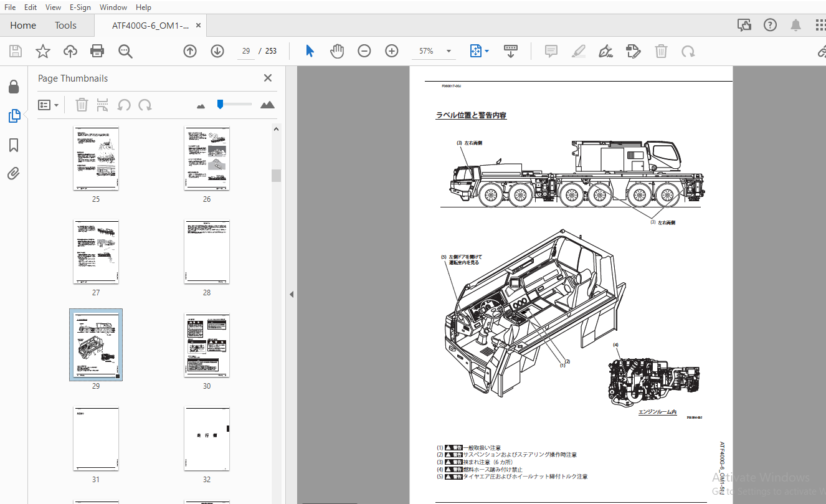Rotate pages counterclockwise in thumbnails panel
Viewport: 826px width, 504px height.
click(x=124, y=105)
